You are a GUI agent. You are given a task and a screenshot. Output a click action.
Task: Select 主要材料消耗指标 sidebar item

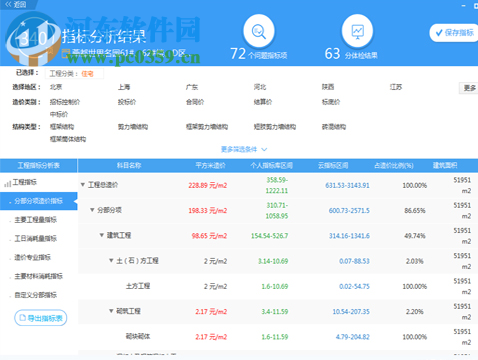pos(39,276)
